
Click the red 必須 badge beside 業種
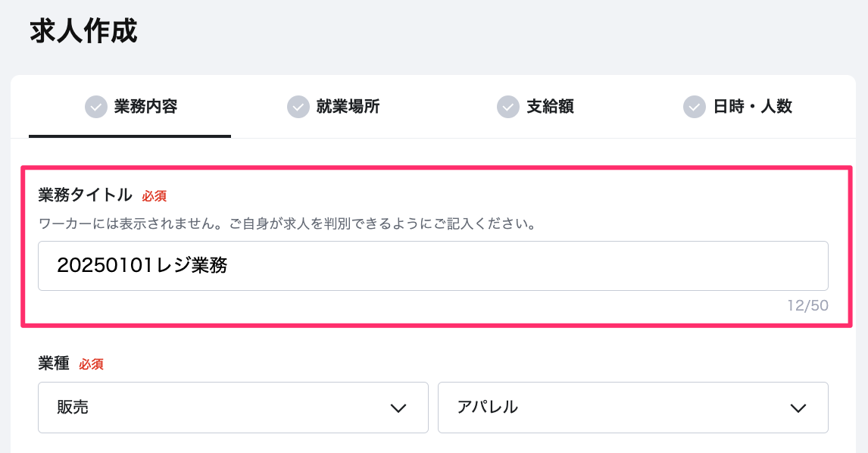(91, 364)
